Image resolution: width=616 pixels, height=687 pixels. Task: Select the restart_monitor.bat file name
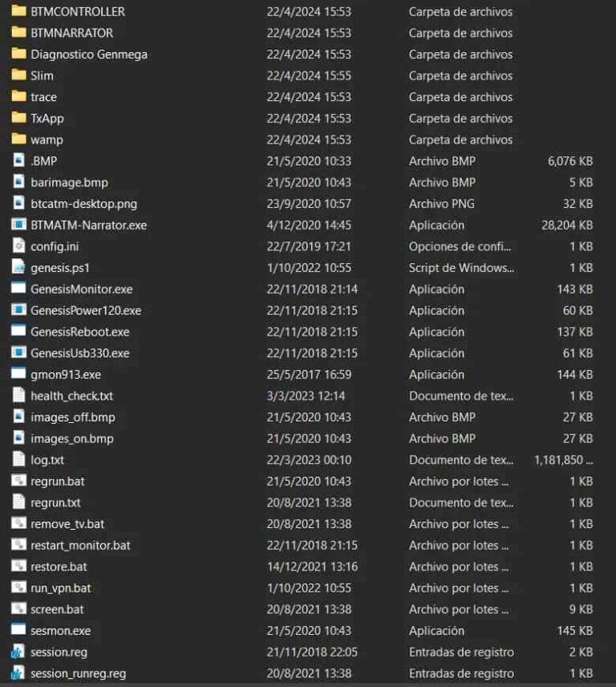click(x=80, y=545)
